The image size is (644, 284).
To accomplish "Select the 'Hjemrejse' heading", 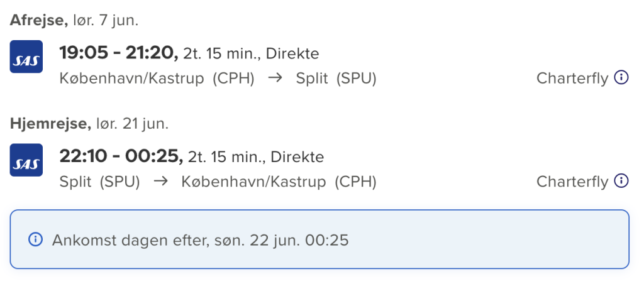I will [x=50, y=124].
